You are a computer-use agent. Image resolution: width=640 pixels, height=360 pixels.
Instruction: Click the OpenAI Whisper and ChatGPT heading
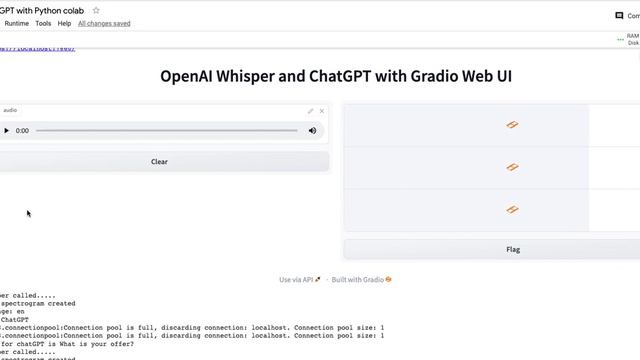(336, 76)
